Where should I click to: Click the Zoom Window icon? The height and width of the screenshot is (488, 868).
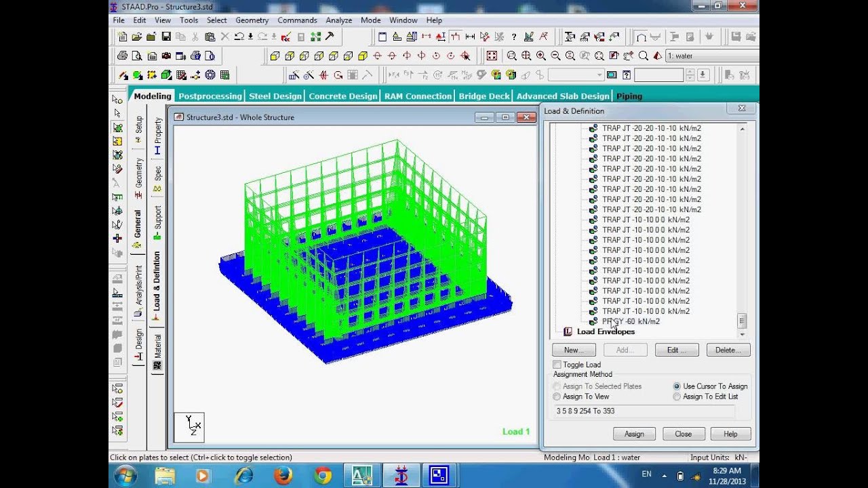512,56
